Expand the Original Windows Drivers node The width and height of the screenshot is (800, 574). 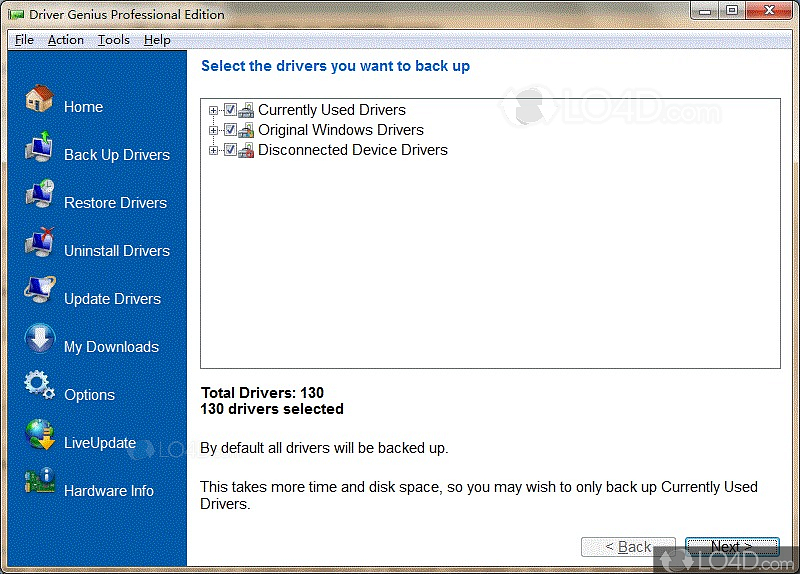pyautogui.click(x=213, y=130)
